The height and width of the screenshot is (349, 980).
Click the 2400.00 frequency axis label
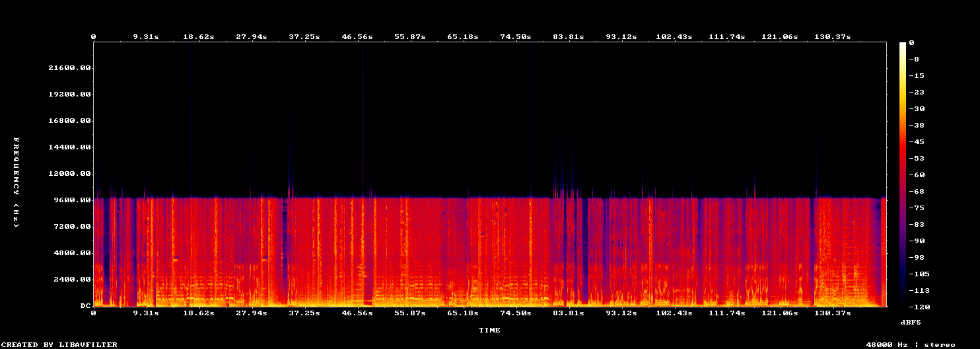(72, 280)
